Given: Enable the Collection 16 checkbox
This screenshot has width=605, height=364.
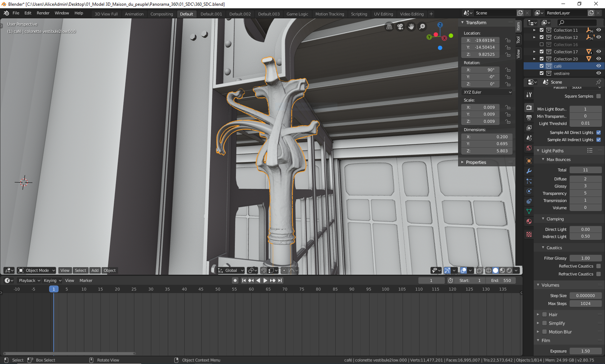Looking at the screenshot, I should 542,45.
